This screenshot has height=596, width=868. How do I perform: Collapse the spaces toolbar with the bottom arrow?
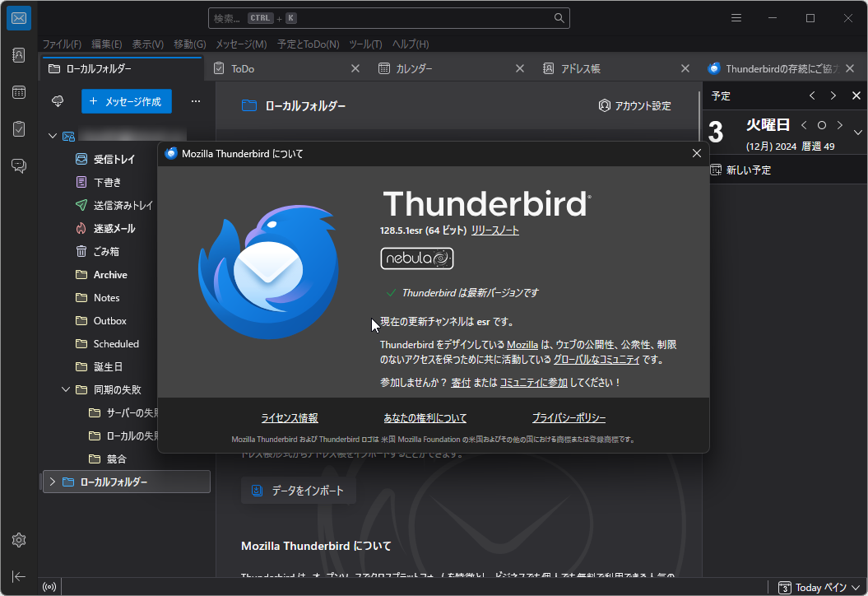18,576
